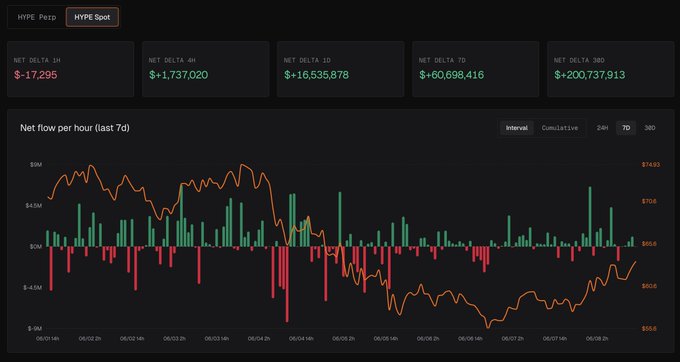Set chart range to 24H
Viewport: 680px width, 362px height.
[602, 128]
